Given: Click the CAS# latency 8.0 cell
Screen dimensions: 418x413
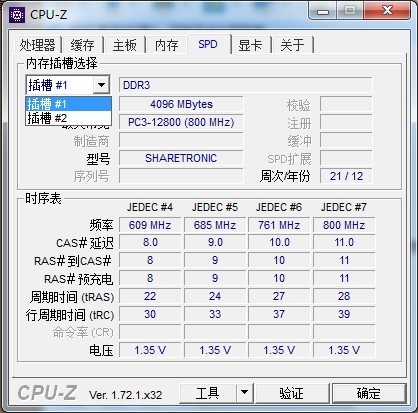Looking at the screenshot, I should point(150,242).
